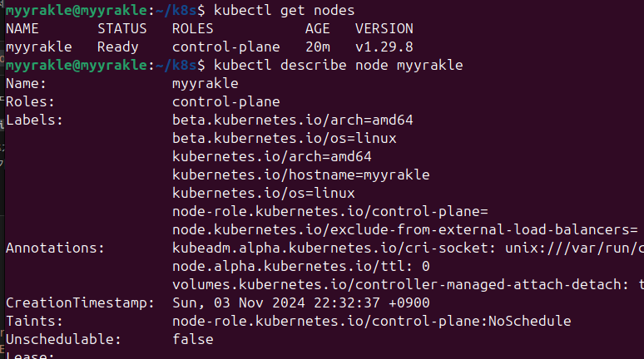Viewport: 644px width, 359px height.
Task: Click the 'beta.kubernetes.io/arch=amd64' label line
Action: [292, 120]
